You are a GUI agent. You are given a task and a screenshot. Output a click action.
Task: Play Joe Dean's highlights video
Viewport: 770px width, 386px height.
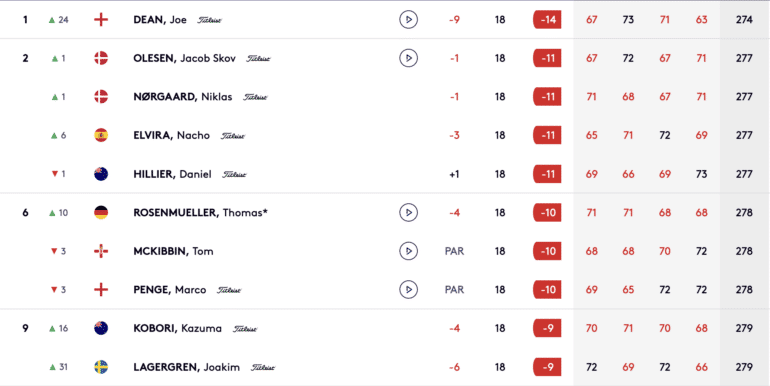tap(408, 20)
